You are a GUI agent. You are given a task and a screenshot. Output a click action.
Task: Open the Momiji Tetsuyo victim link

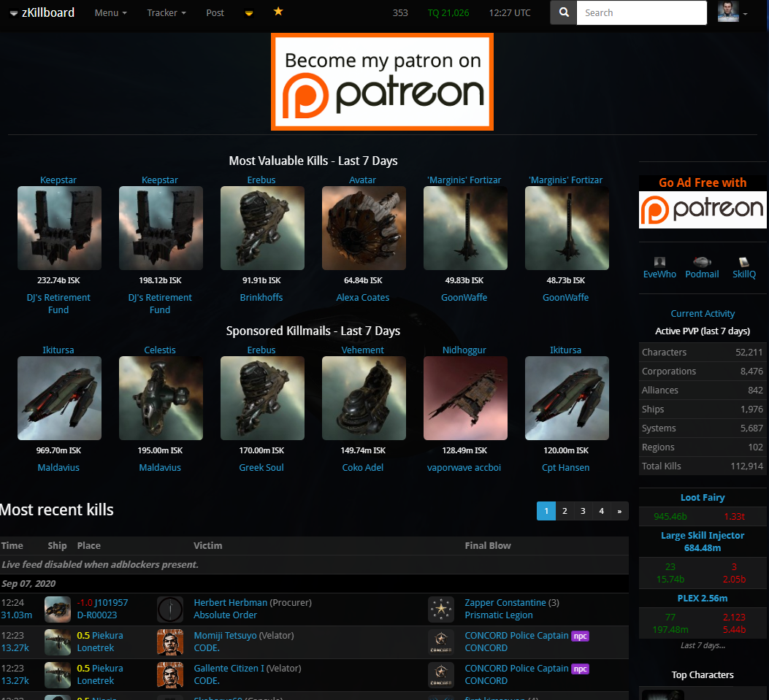(225, 636)
